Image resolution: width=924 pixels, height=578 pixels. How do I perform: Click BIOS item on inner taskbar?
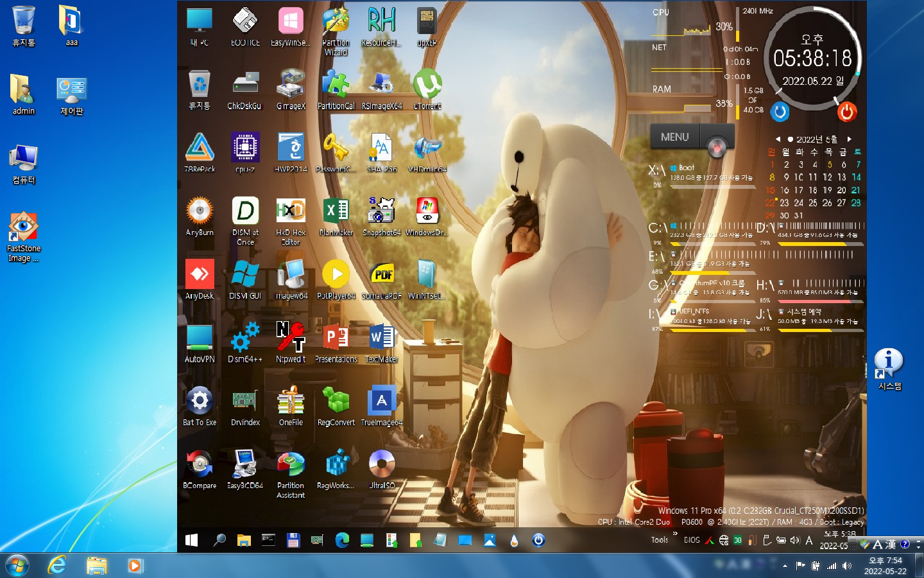692,540
